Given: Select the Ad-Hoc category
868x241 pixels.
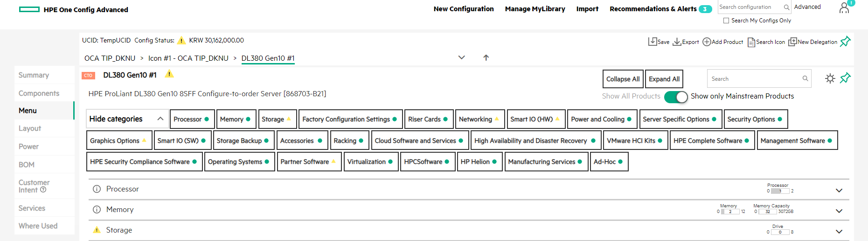Looking at the screenshot, I should pos(609,162).
